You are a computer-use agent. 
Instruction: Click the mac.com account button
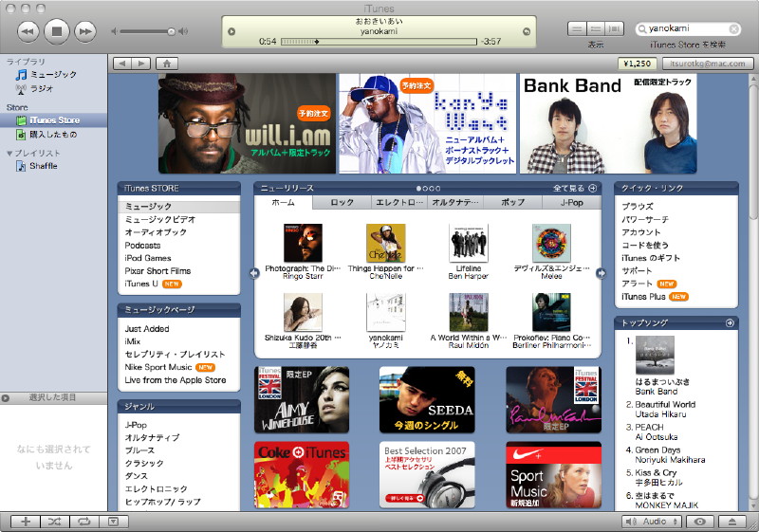click(707, 64)
